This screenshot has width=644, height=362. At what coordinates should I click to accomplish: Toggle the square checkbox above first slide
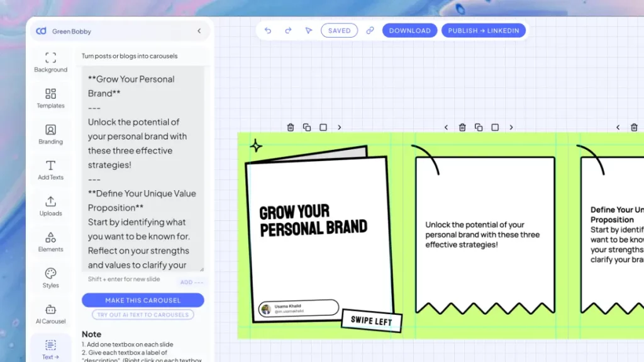coord(323,127)
